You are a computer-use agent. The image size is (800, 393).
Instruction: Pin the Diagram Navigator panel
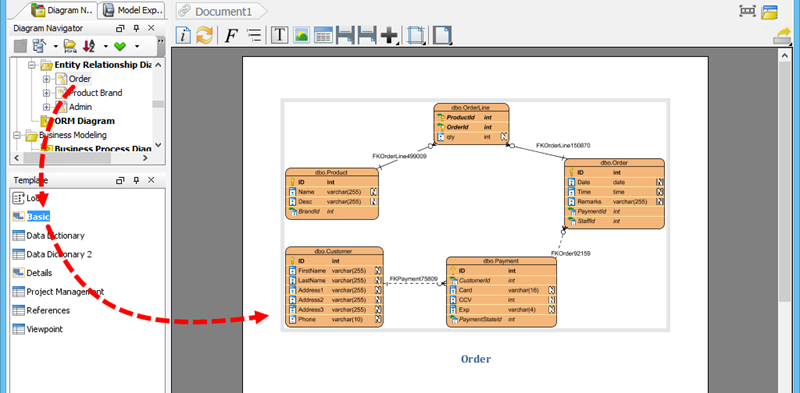click(136, 28)
